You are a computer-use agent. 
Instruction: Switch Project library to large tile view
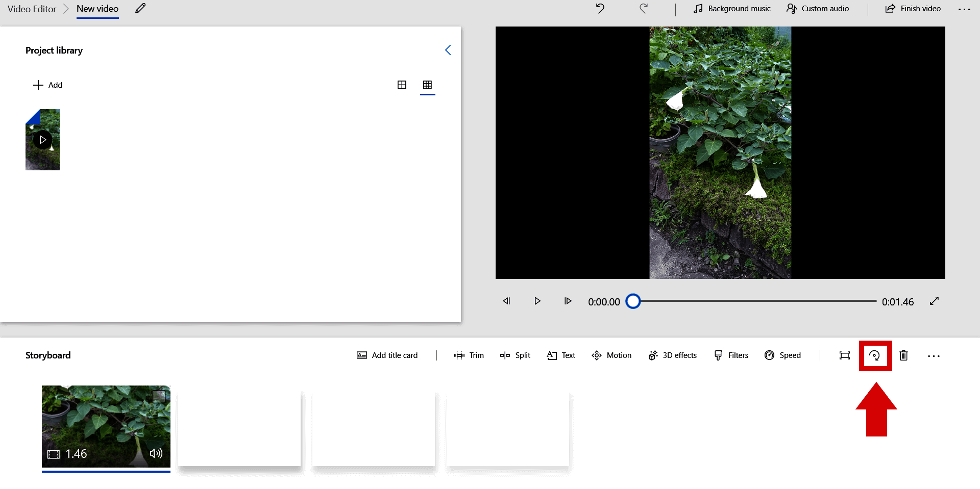(402, 85)
